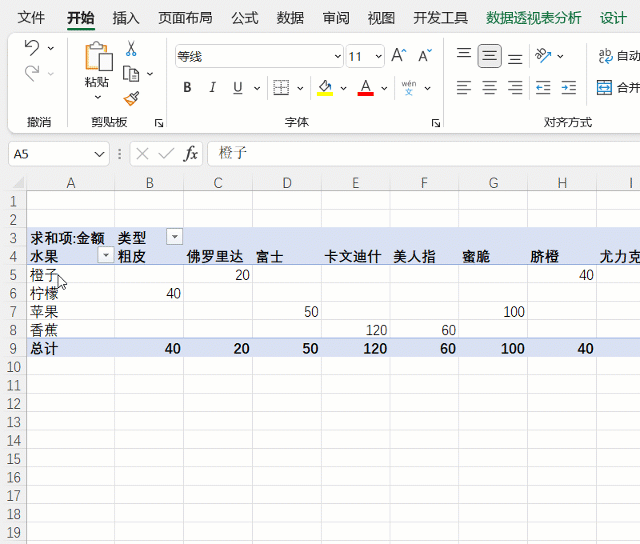The image size is (640, 544).
Task: Toggle middle vertical alignment button
Action: [x=489, y=56]
